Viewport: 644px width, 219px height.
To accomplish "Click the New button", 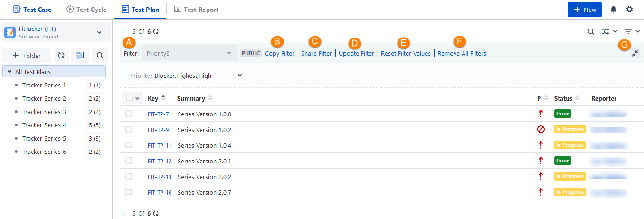I will [x=585, y=10].
